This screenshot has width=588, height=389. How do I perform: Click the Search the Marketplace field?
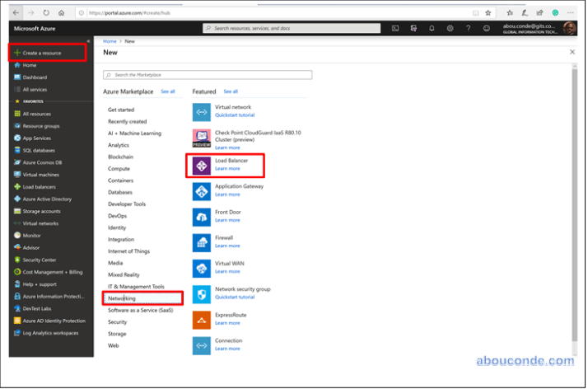[x=208, y=75]
